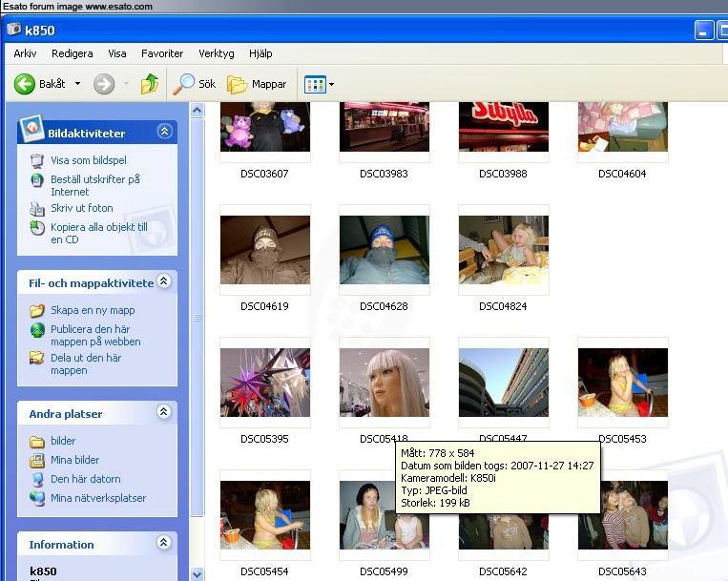Viewport: 728px width, 581px height.
Task: Click the sidebar scrollbar down arrow
Action: click(x=197, y=574)
